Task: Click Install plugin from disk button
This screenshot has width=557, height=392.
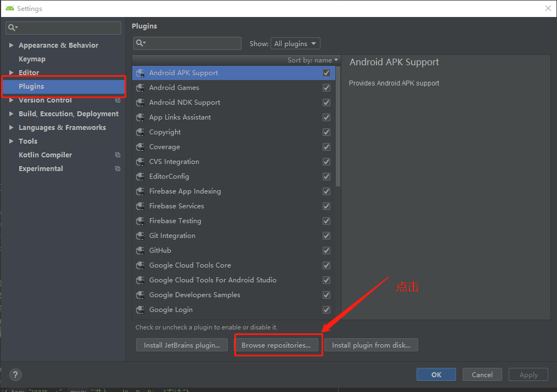Action: pos(371,345)
